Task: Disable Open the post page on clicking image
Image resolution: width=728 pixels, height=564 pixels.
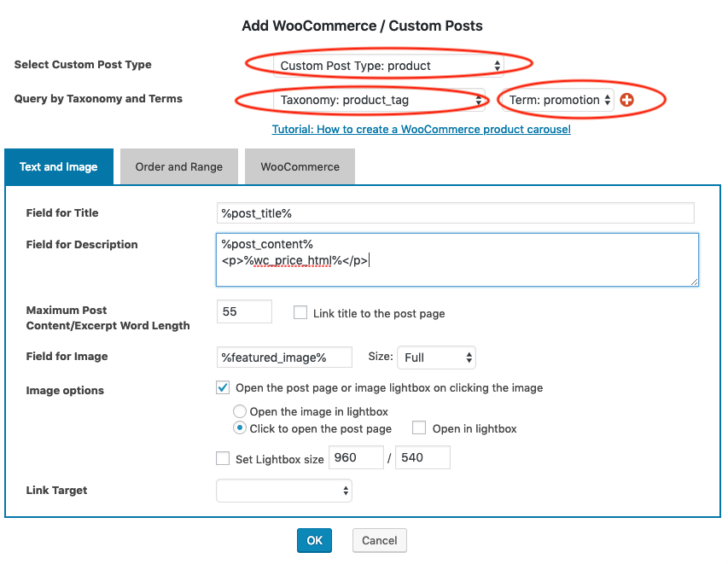Action: coord(223,387)
